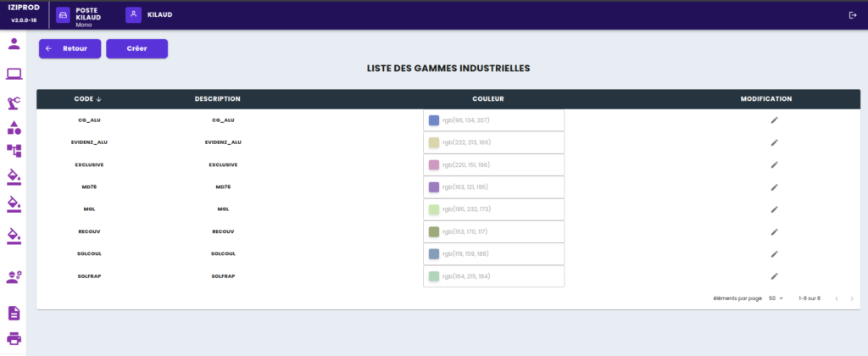868x356 pixels.
Task: Click the rgb(119, 159, 188) color field
Action: point(494,253)
